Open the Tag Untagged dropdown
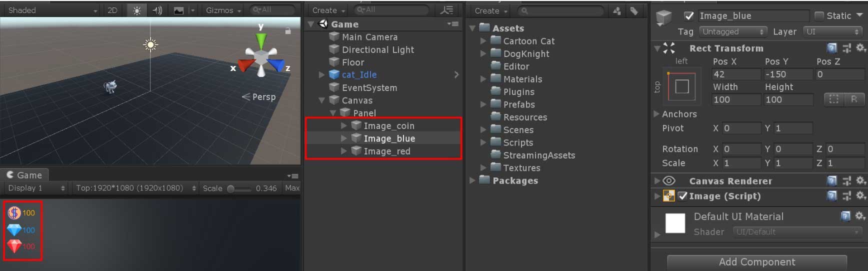 tap(732, 31)
